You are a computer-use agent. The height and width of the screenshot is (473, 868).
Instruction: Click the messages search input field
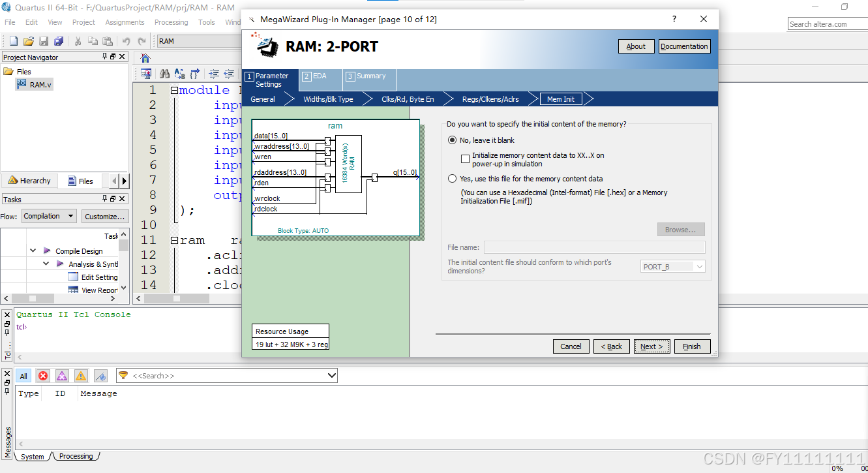tap(228, 376)
